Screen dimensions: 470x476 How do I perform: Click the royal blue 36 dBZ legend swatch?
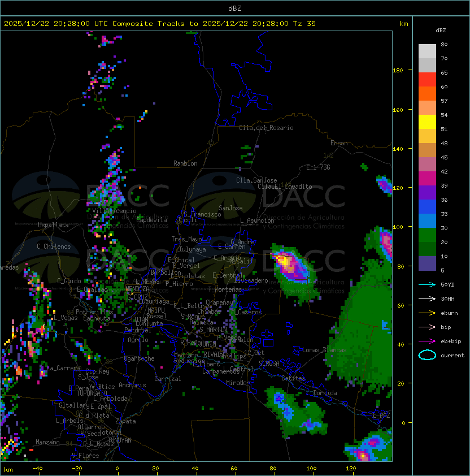427,207
